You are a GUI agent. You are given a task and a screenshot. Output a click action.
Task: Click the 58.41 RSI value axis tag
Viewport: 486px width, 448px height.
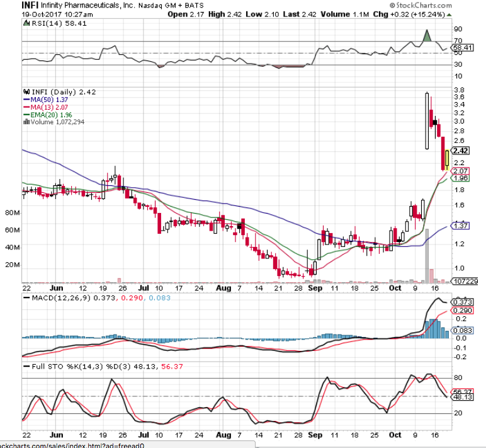[x=463, y=47]
